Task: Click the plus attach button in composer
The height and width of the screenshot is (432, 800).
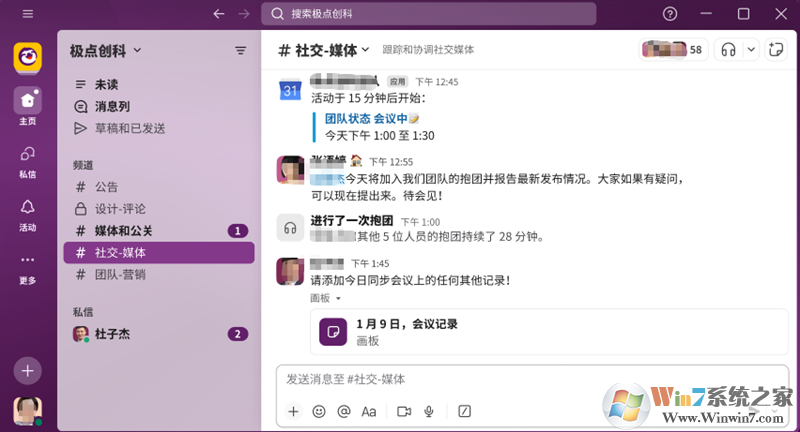Action: tap(293, 411)
